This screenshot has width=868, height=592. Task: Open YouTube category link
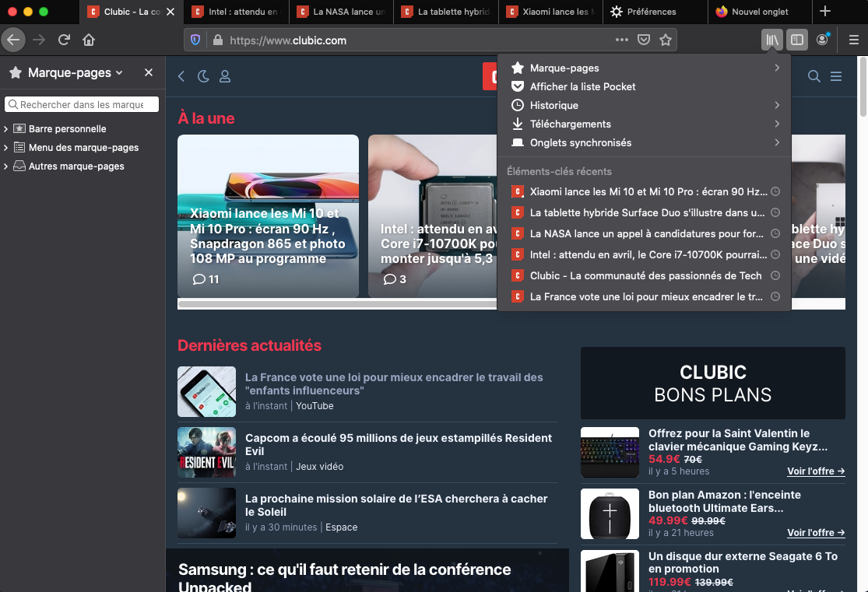click(x=315, y=405)
